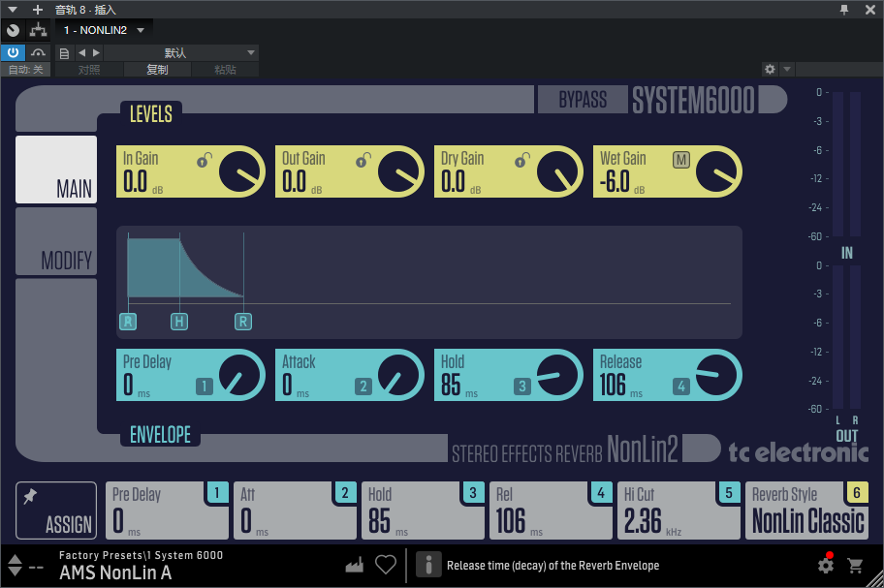Click assign badge 1 beside the Pre Delay knob
Viewport: 884px width, 588px height.
click(205, 387)
